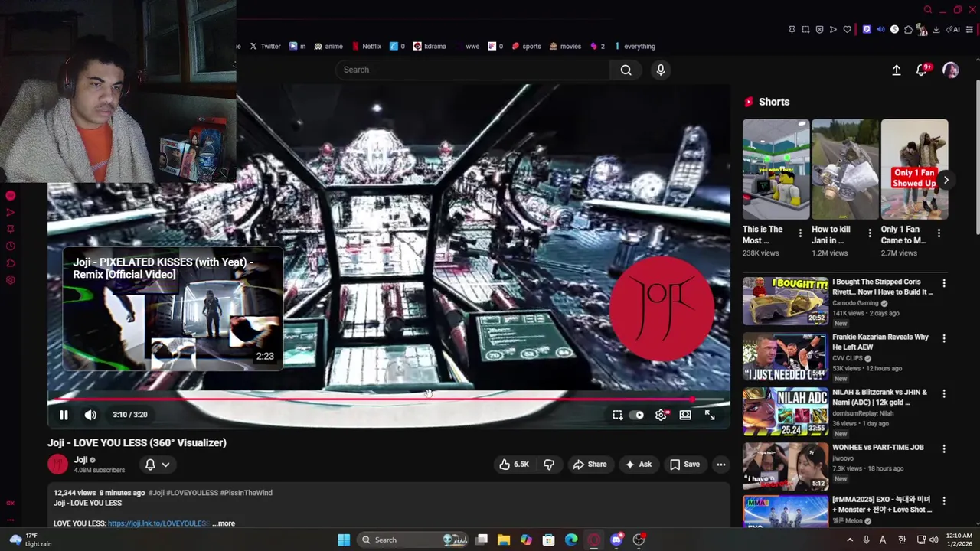This screenshot has width=980, height=551.
Task: Save the video to a playlist
Action: (684, 464)
